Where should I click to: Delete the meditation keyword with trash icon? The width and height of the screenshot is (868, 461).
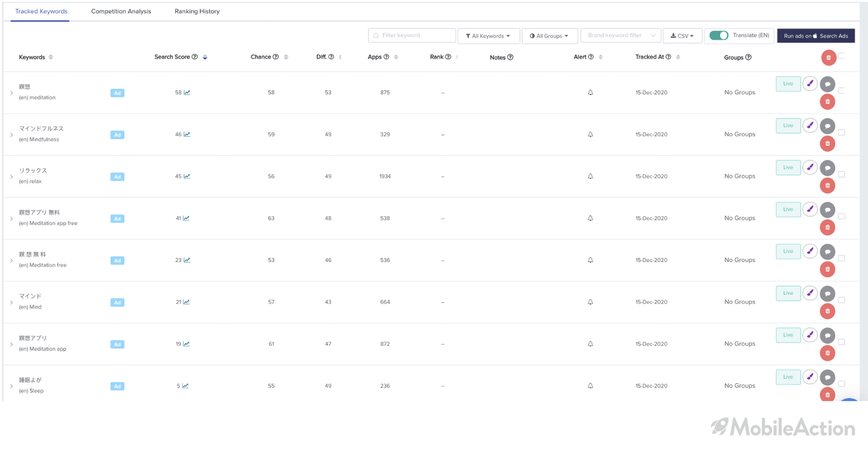[x=828, y=102]
